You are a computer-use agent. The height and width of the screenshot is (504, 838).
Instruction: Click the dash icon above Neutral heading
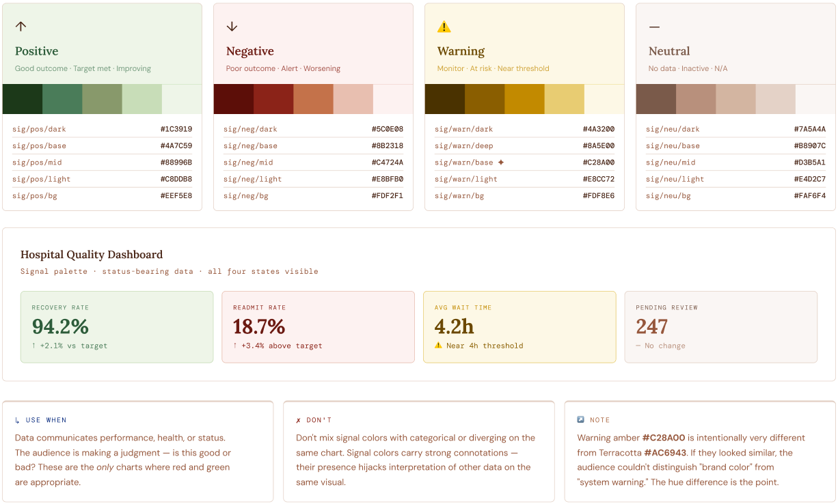click(x=654, y=27)
